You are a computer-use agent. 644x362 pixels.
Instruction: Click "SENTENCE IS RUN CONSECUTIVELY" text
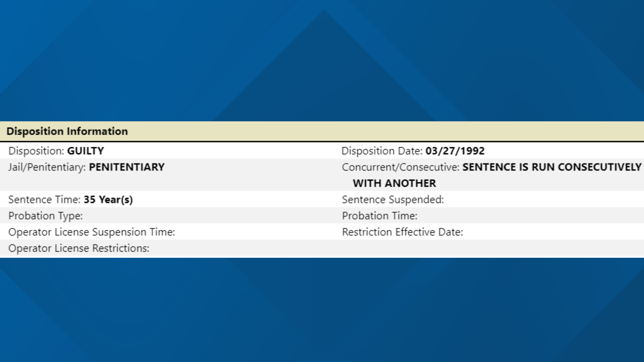552,167
